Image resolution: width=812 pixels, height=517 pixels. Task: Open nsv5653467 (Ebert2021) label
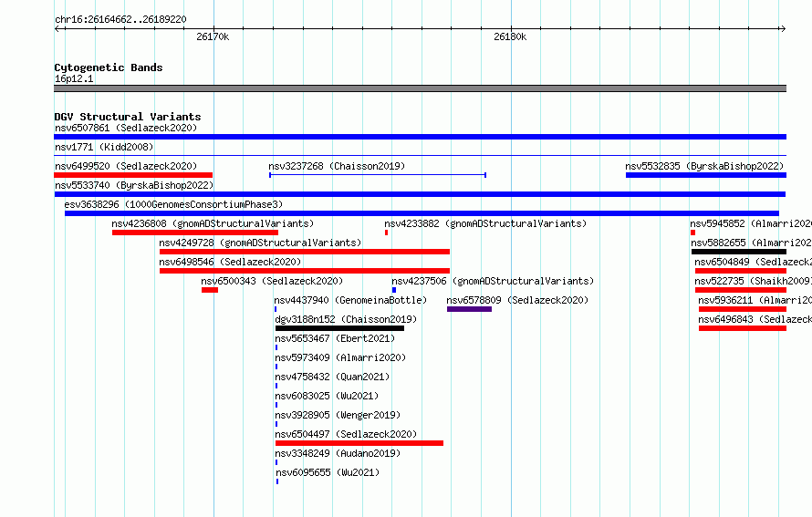pos(335,338)
